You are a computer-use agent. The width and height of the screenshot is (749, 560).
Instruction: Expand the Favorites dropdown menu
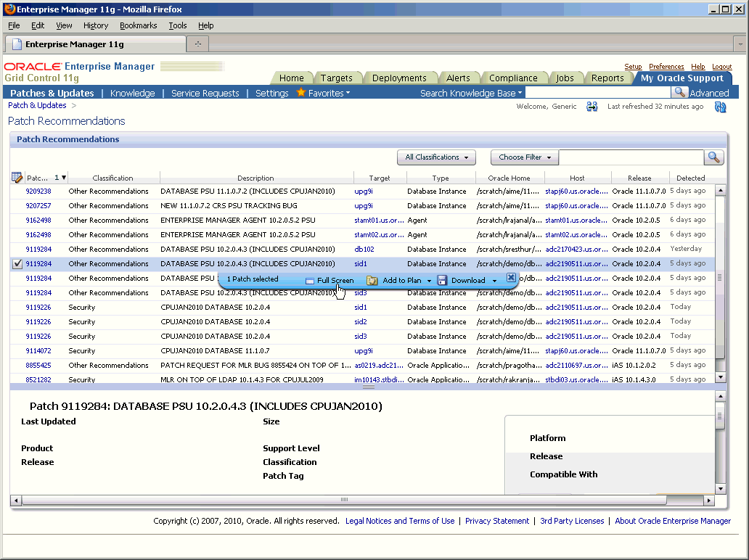[x=348, y=93]
